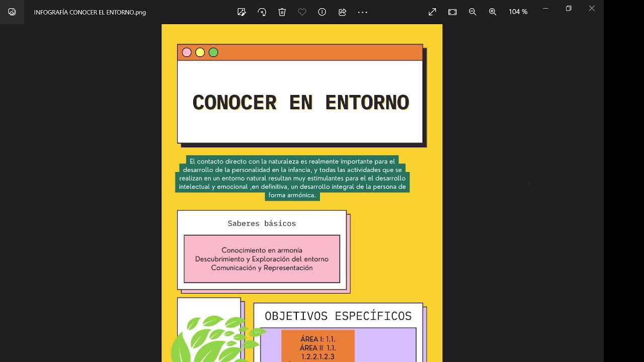Click the file name INFOGRAFÍA CONOCER EL ENTORNO.png
Image resolution: width=644 pixels, height=362 pixels.
click(90, 12)
